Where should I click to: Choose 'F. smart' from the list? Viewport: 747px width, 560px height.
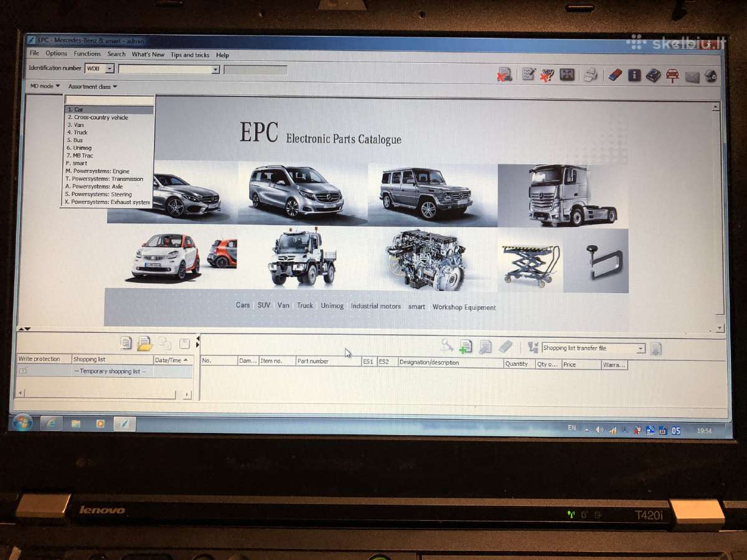tap(109, 163)
